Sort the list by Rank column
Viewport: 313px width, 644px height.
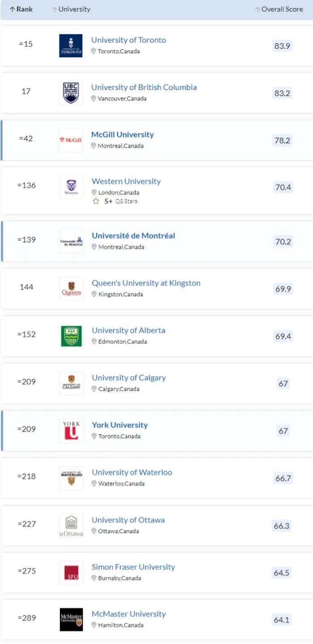[21, 9]
